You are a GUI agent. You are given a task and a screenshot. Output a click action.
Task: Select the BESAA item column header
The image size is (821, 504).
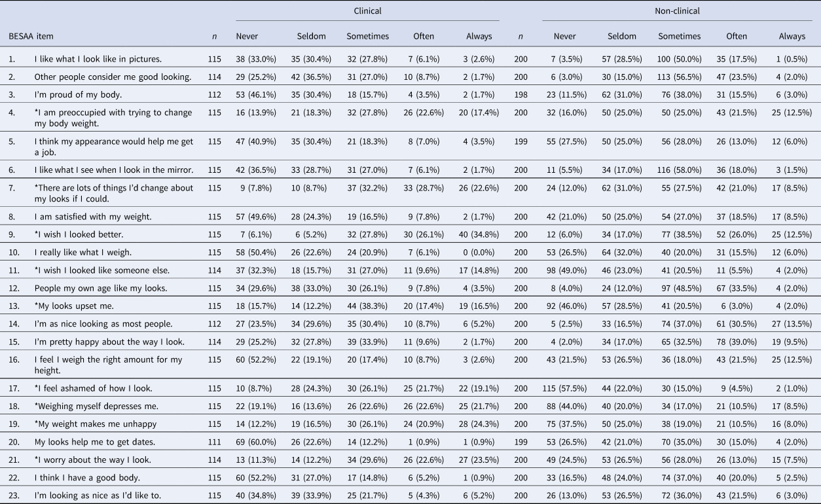(x=31, y=37)
